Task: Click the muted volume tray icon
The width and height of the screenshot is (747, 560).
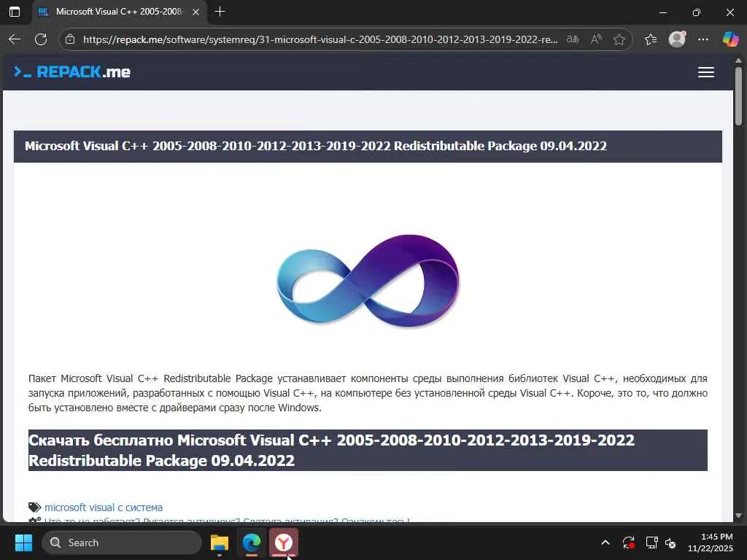Action: [x=671, y=542]
